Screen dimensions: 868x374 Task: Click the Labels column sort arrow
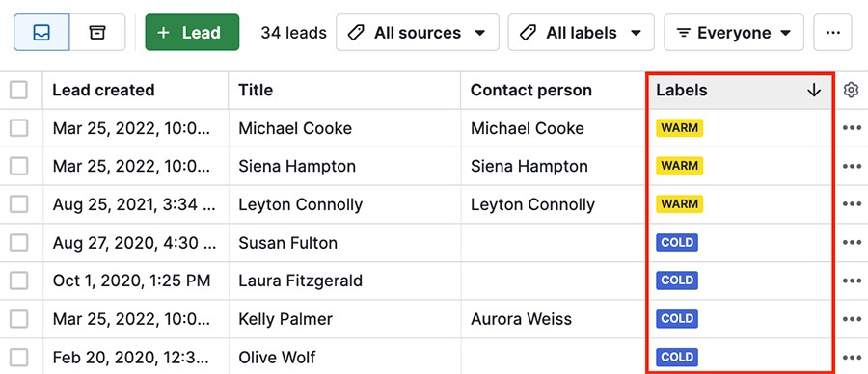[814, 91]
